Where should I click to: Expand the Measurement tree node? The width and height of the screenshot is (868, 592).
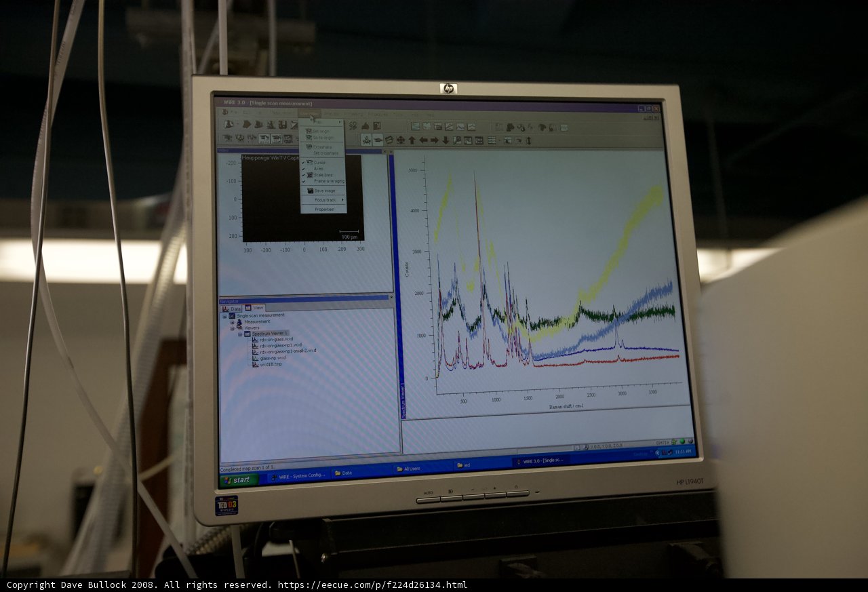click(x=232, y=322)
